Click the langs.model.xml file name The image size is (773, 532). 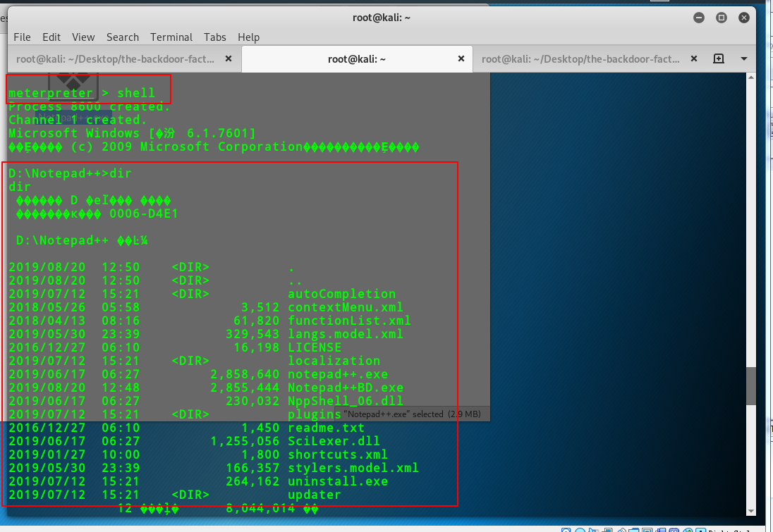point(346,334)
